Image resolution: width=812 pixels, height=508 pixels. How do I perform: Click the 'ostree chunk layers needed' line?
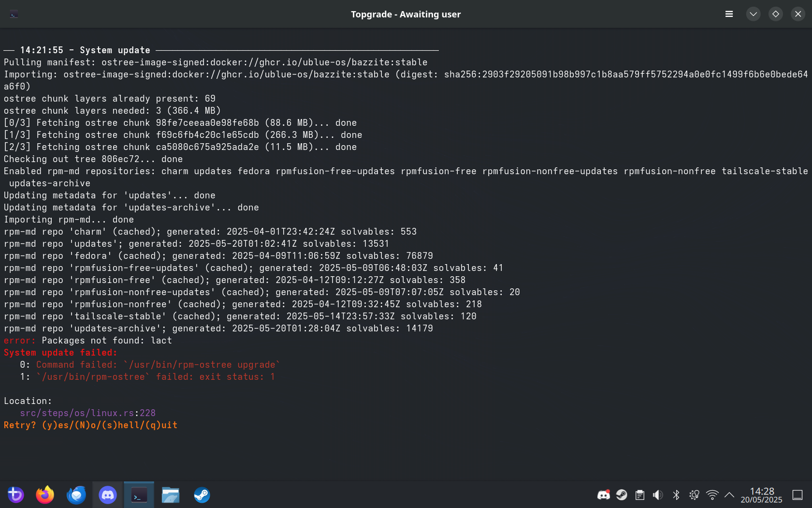point(112,111)
